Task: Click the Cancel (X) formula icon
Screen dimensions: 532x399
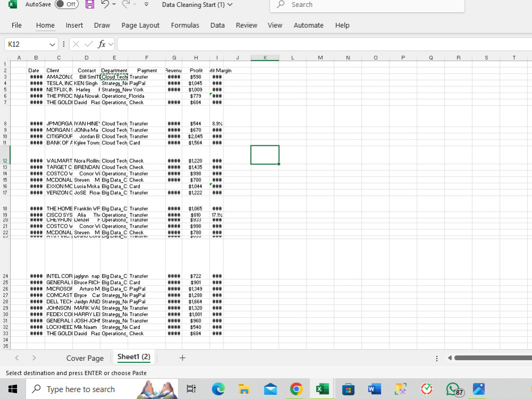Action: (76, 45)
